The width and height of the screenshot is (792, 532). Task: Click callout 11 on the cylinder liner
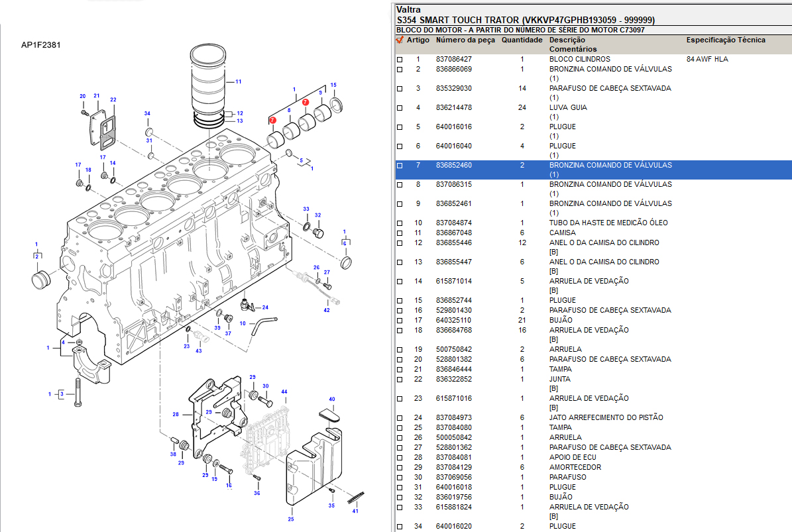click(x=238, y=81)
